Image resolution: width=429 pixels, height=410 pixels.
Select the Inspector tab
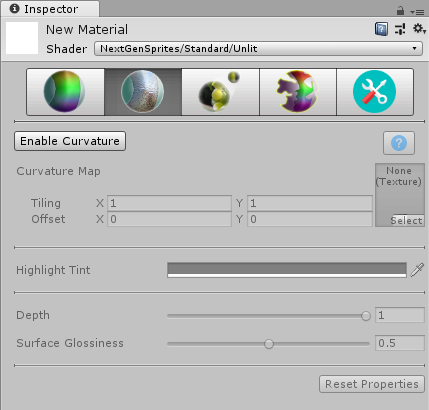point(50,9)
